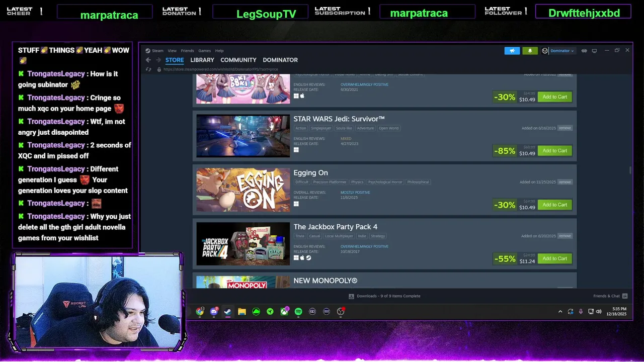Open The Jackbox Party Pack 4 title
Viewport: 644px width, 362px height.
tap(335, 227)
